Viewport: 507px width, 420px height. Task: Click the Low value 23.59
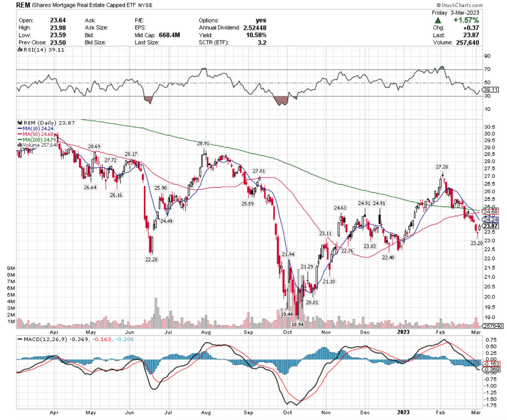[x=58, y=35]
